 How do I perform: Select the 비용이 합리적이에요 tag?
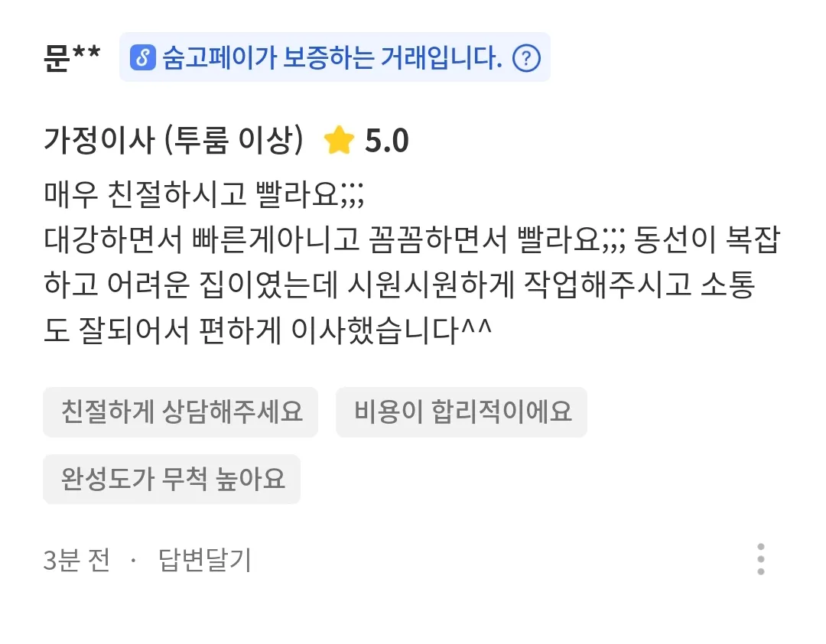pos(461,411)
